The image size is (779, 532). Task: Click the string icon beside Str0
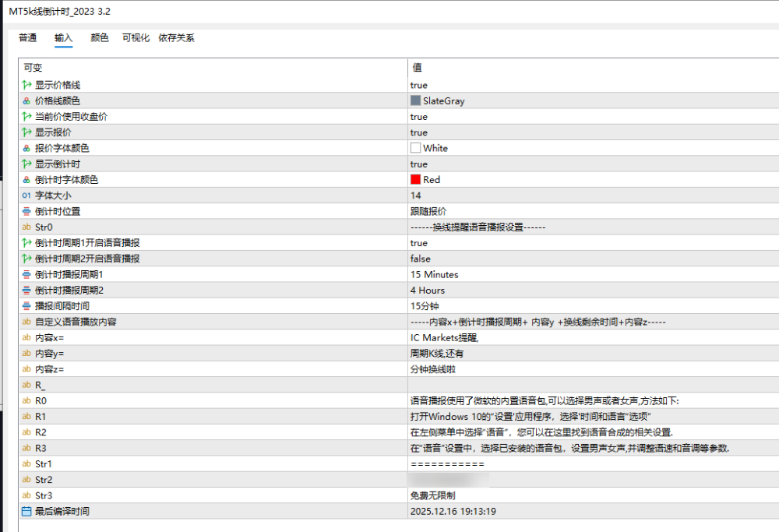coord(26,227)
